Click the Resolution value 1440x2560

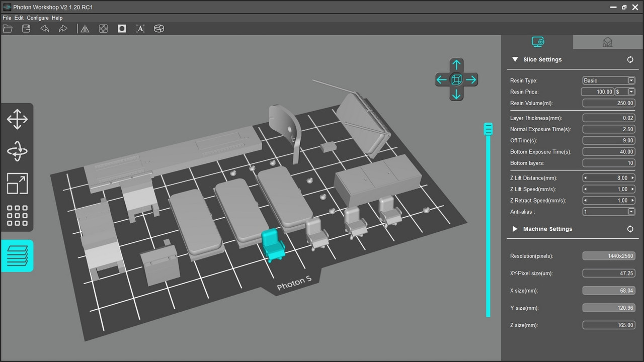(609, 256)
